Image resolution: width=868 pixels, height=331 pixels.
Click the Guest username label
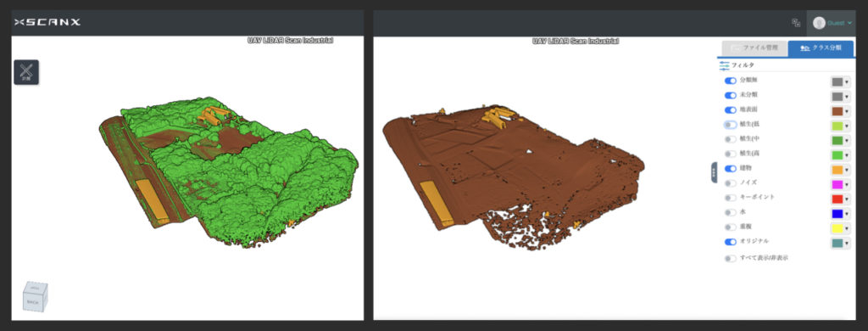coord(836,23)
